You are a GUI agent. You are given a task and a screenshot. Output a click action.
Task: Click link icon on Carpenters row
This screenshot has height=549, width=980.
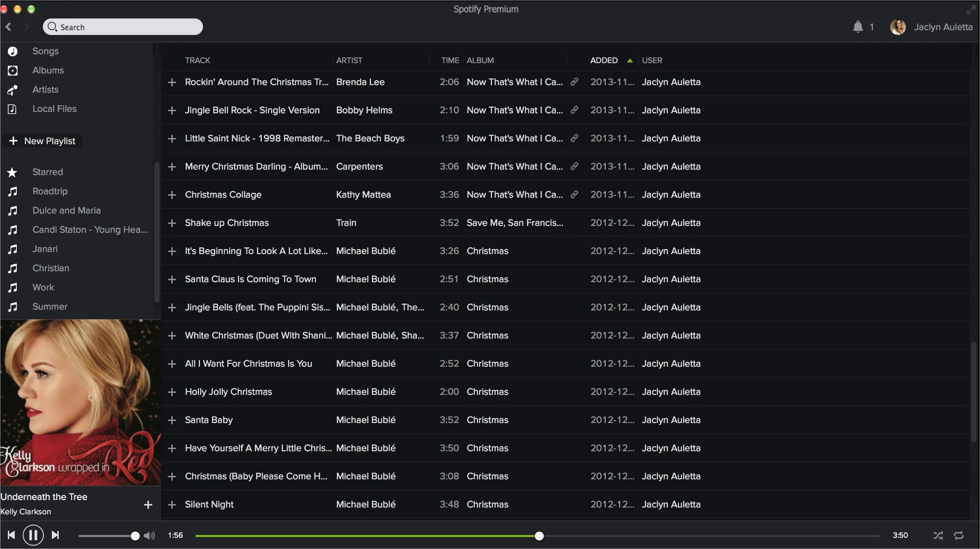(574, 167)
